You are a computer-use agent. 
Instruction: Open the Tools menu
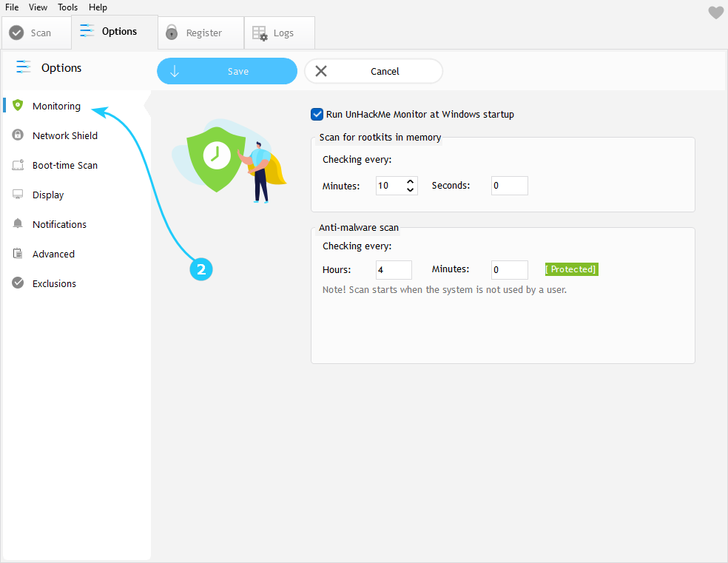point(68,7)
